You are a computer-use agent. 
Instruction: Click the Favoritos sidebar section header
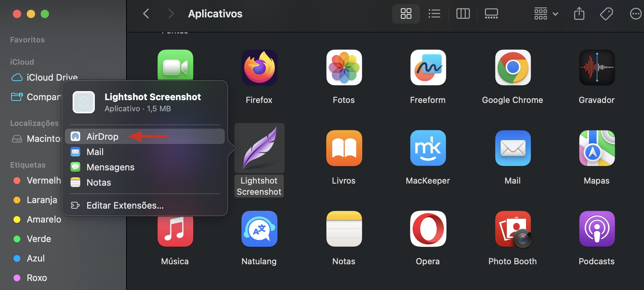pyautogui.click(x=27, y=40)
